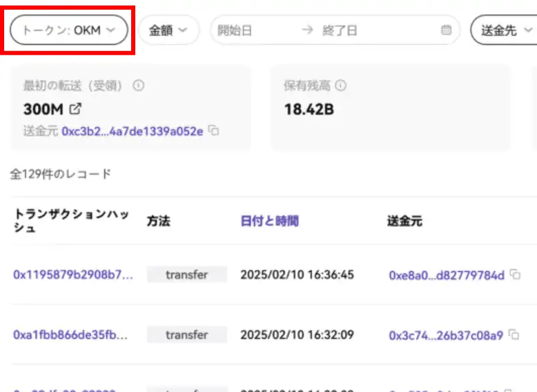Set the 終了日 end date field
Image resolution: width=537 pixels, height=392 pixels.
[340, 30]
